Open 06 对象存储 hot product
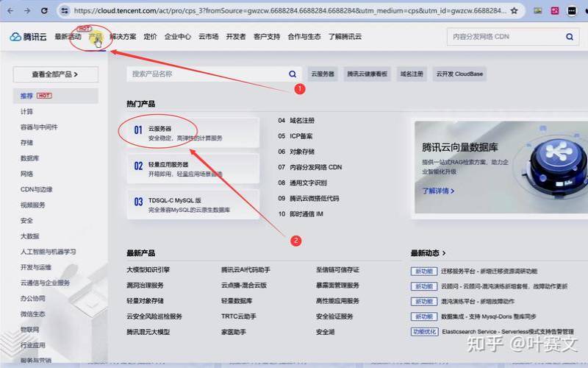This screenshot has width=588, height=368. (296, 152)
